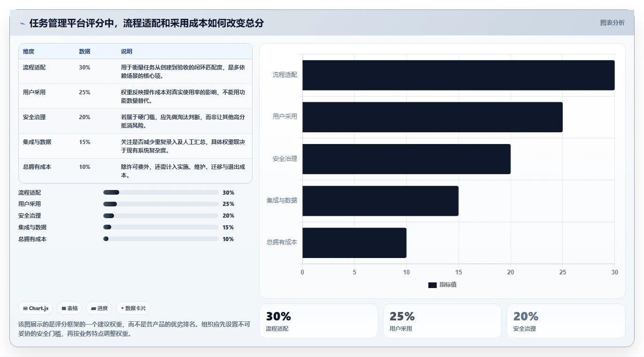644x357 pixels.
Task: Click the 指标值 legend label text
Action: (x=448, y=285)
